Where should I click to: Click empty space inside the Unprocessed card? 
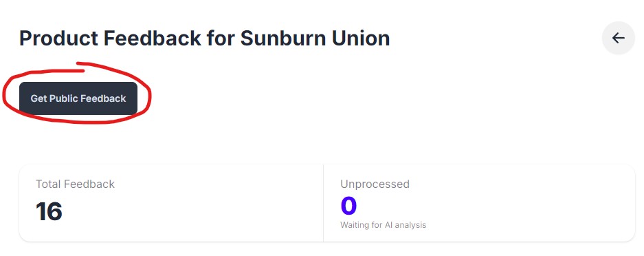(534, 206)
